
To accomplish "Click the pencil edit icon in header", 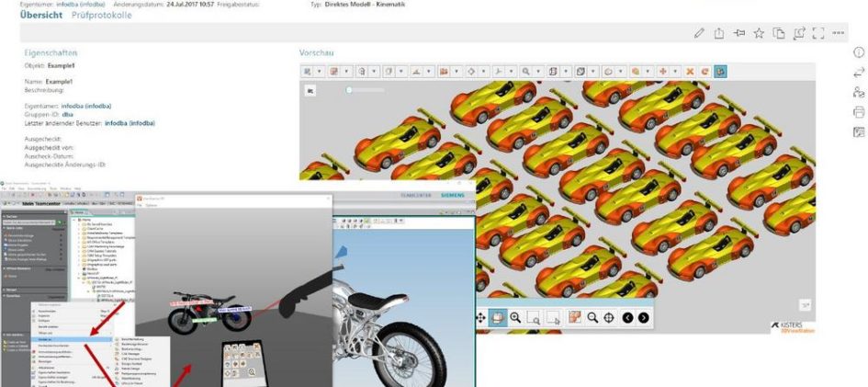I will point(699,33).
